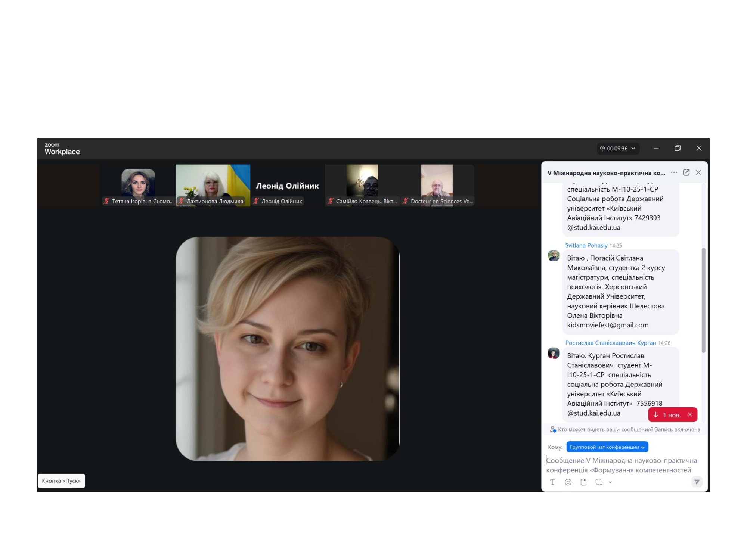This screenshot has height=560, width=747.
Task: Select the Docteur en Sciences participant thumbnail
Action: tap(437, 185)
